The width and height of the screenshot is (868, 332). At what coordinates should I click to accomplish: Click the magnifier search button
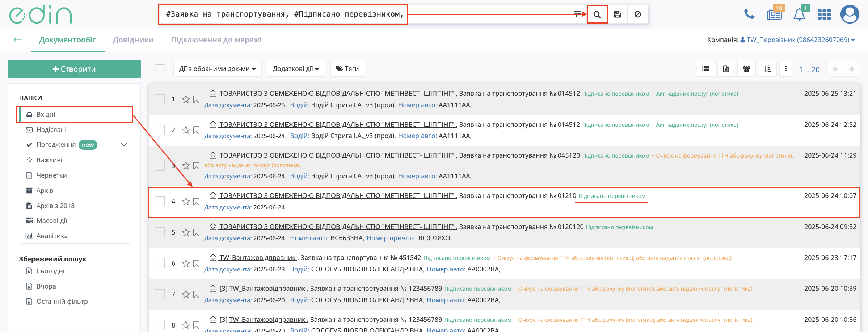597,14
